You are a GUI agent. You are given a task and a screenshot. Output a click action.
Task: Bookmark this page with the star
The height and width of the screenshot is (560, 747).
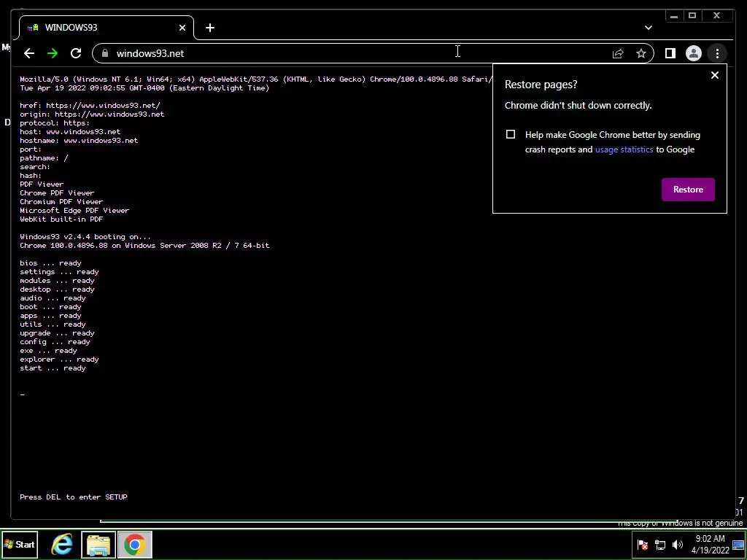coord(641,53)
